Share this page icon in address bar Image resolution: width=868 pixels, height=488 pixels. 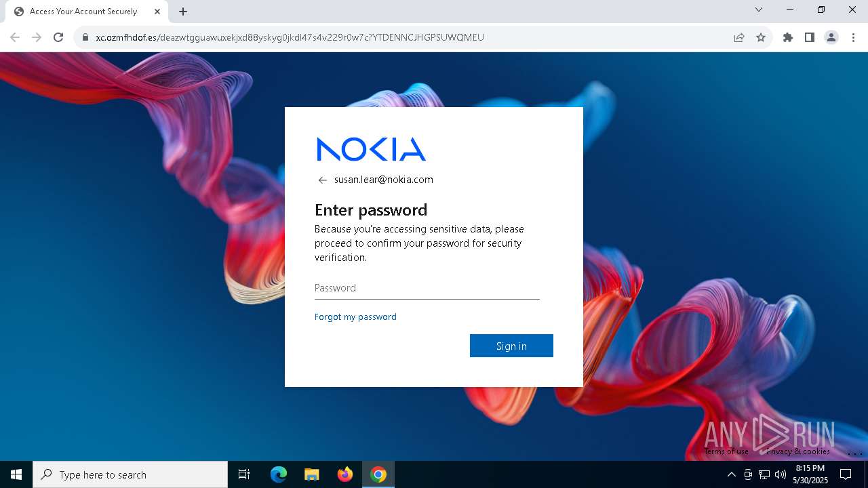[739, 37]
